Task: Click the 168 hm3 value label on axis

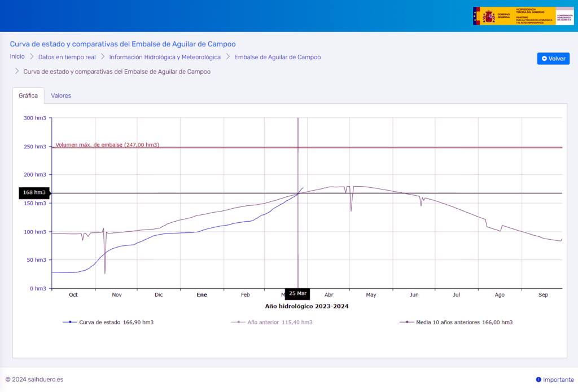Action: 34,193
